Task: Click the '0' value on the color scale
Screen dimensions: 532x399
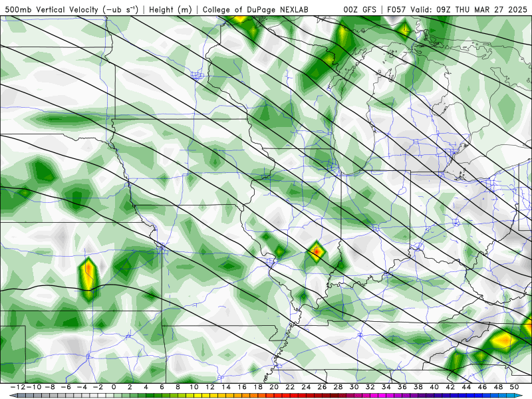Action: coord(114,387)
